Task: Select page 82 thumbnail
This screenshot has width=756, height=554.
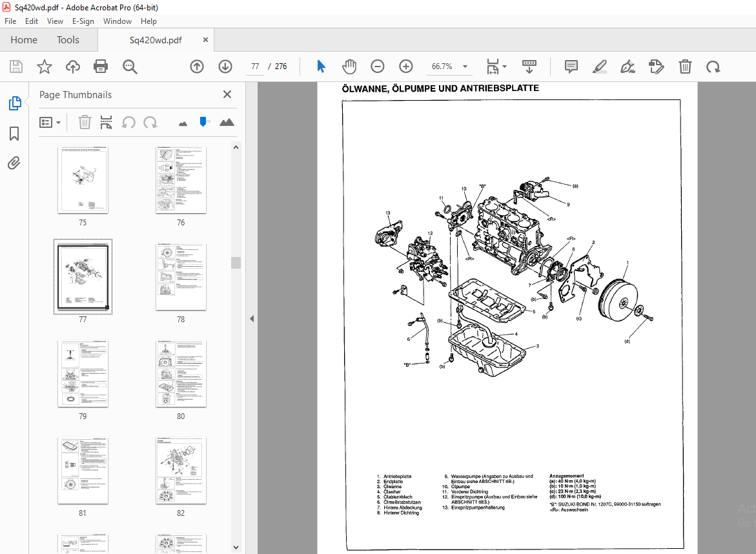Action: click(181, 471)
